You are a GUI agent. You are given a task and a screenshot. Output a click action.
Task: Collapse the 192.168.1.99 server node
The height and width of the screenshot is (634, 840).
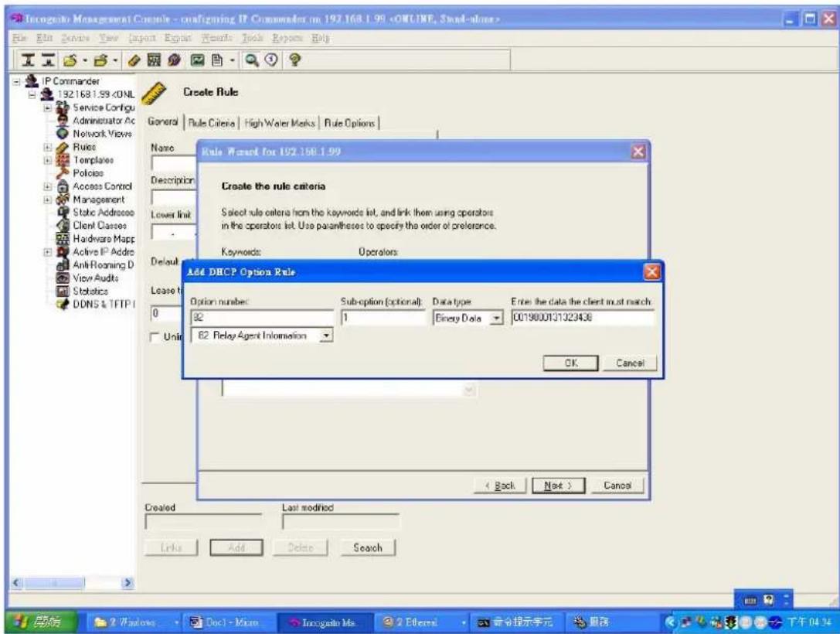32,94
